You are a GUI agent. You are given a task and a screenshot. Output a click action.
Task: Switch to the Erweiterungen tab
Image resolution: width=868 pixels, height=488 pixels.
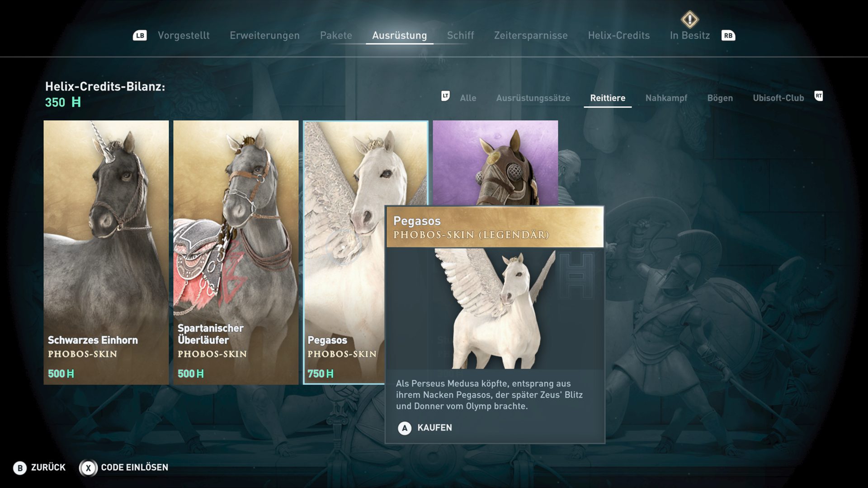(x=264, y=35)
